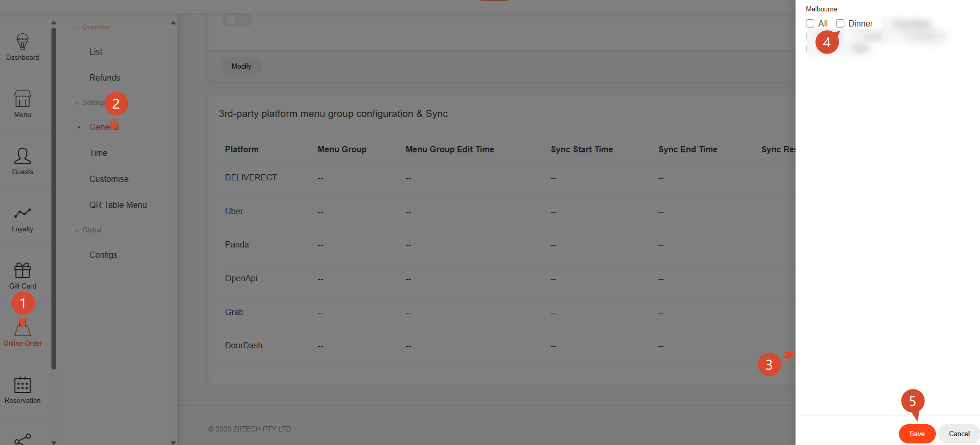This screenshot has width=980, height=445.
Task: Cancel the side panel
Action: coord(959,434)
